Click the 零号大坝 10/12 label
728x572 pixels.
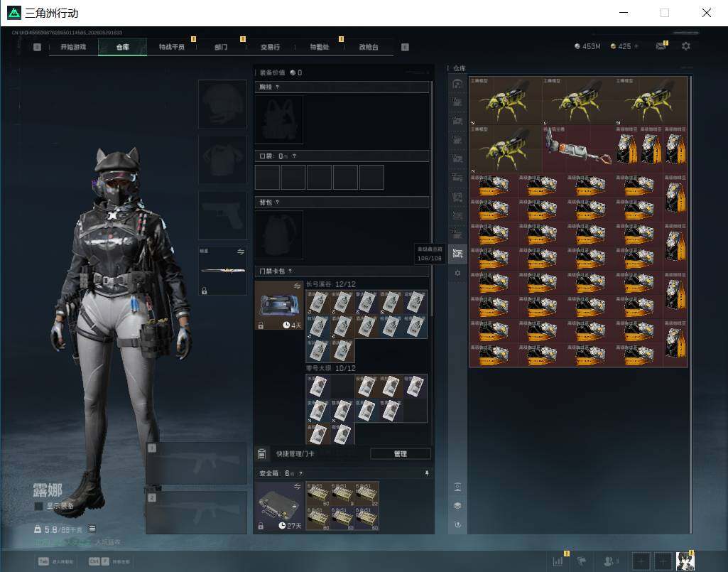[330, 368]
